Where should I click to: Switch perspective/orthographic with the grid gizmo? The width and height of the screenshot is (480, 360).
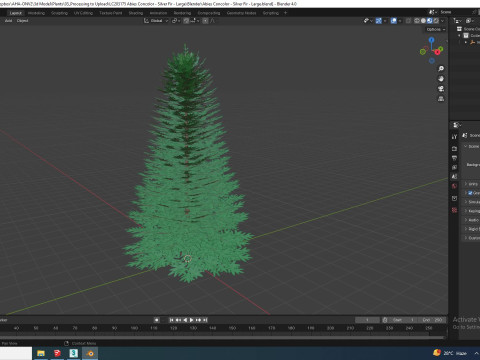tap(441, 99)
